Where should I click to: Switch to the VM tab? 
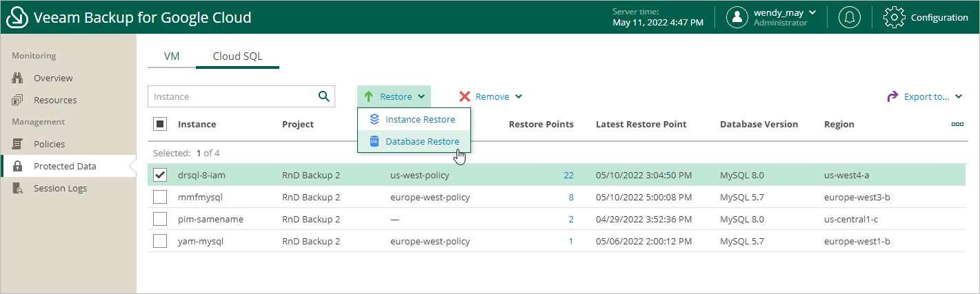click(x=172, y=56)
